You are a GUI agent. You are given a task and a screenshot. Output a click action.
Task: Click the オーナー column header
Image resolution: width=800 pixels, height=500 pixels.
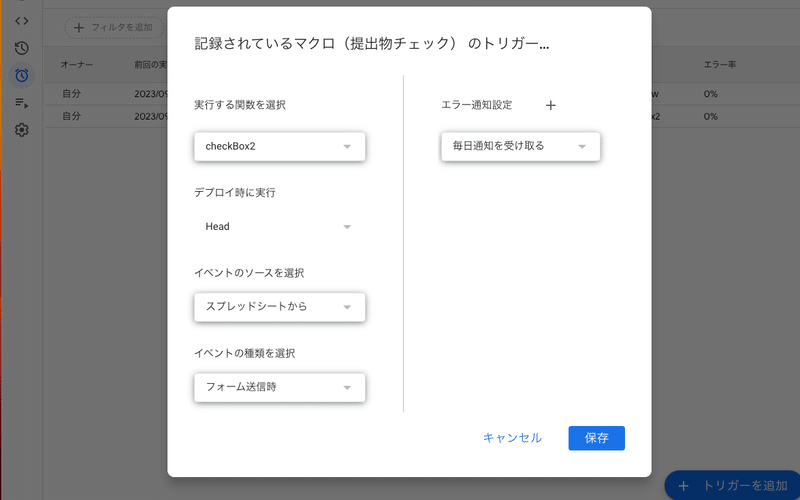tap(76, 65)
